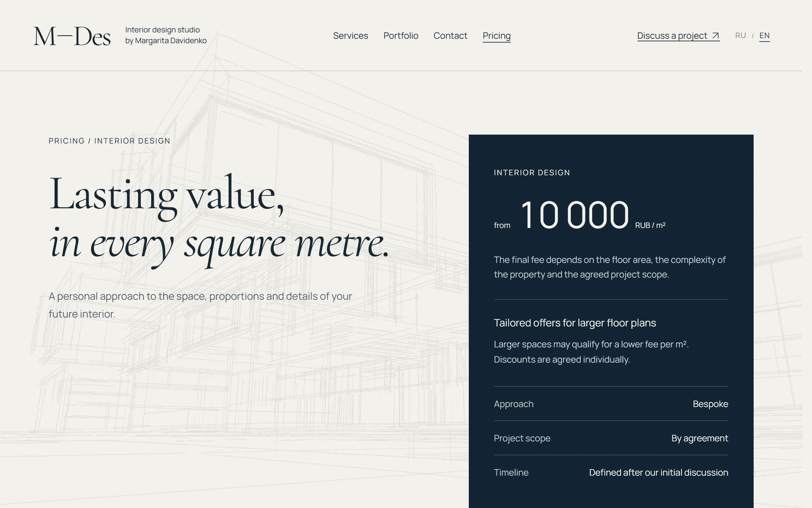Click the 'By agreement' value
Image resolution: width=812 pixels, height=508 pixels.
(700, 438)
